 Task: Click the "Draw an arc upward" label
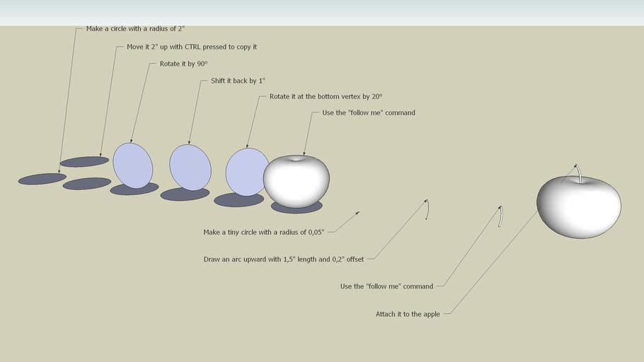coord(283,259)
